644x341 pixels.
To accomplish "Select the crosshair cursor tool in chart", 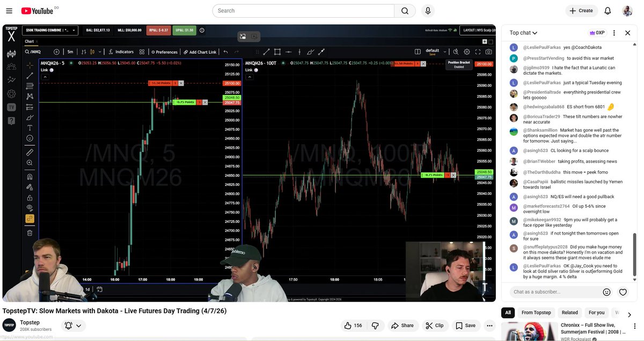I will tap(30, 65).
